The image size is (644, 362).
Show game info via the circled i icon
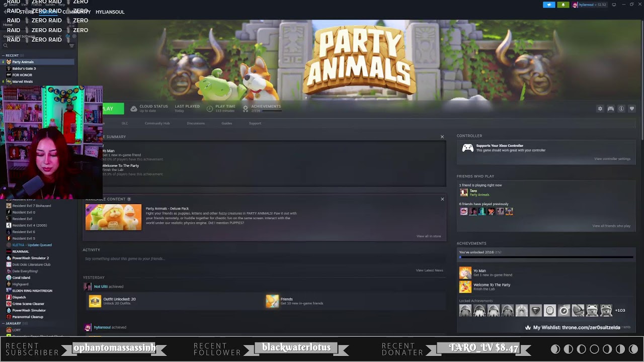click(x=621, y=109)
